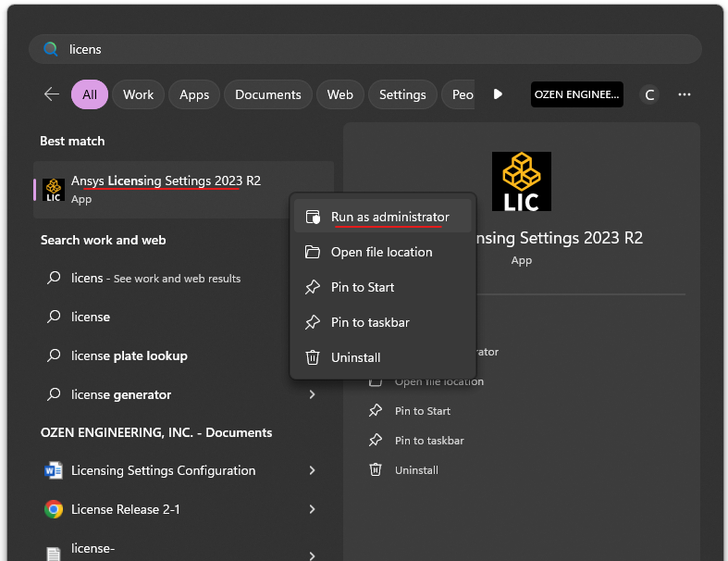728x561 pixels.
Task: Open the three-dots more options menu
Action: (685, 94)
